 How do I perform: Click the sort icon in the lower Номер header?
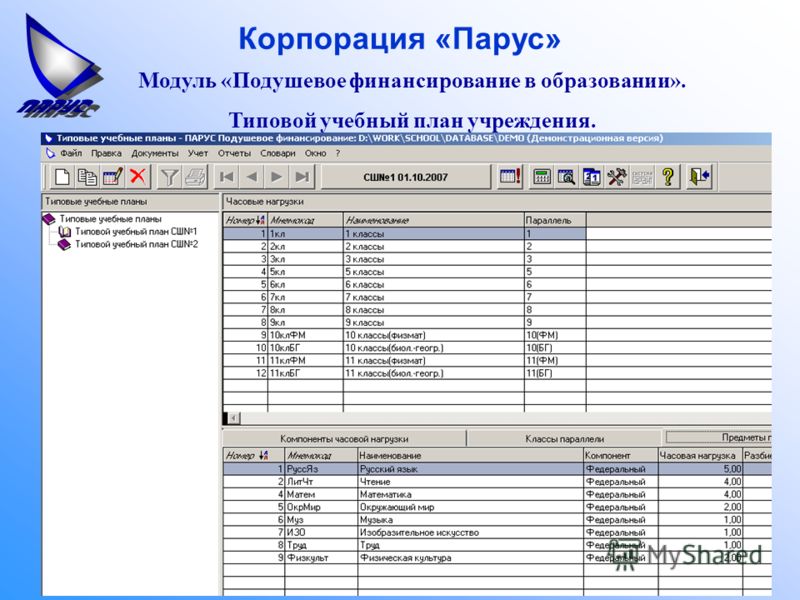[263, 455]
